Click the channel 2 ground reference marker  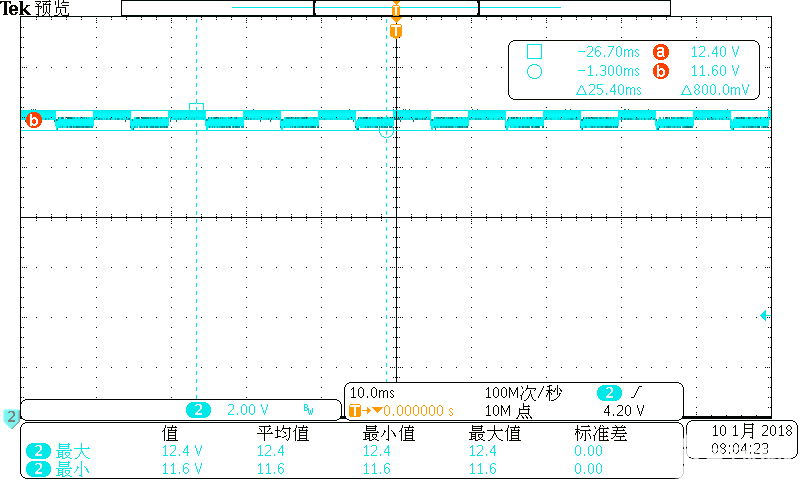click(11, 418)
